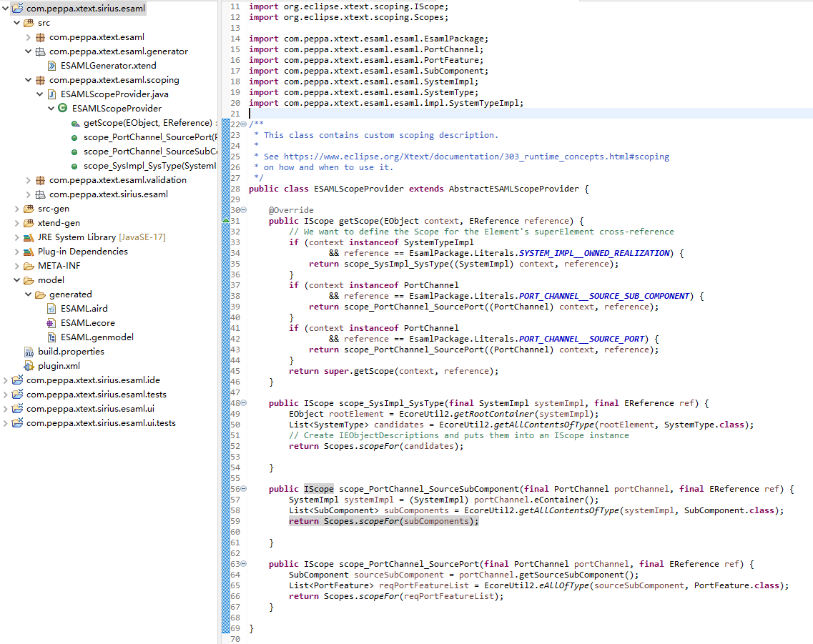
Task: Collapse the model folder
Action: [x=16, y=280]
